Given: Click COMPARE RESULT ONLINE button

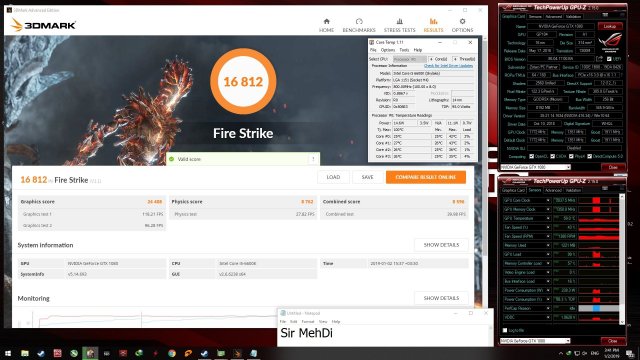Looking at the screenshot, I should (x=426, y=177).
